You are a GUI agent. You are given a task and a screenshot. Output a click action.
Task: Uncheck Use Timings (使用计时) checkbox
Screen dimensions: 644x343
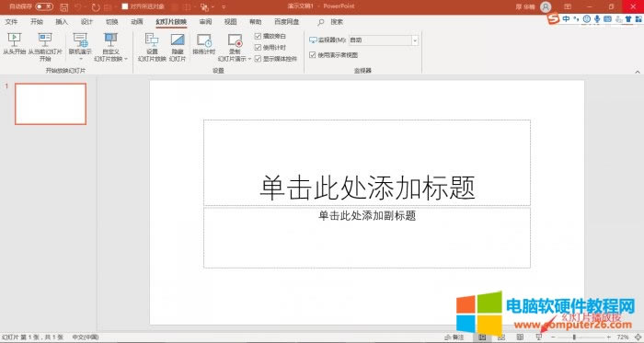click(x=258, y=47)
